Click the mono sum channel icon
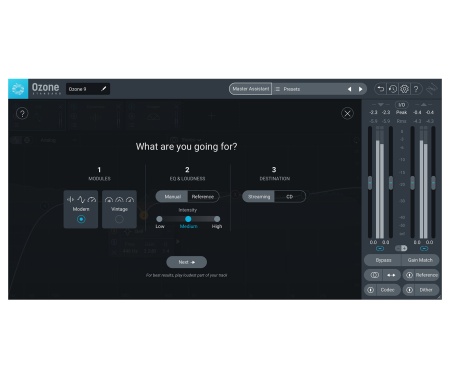 (x=375, y=275)
